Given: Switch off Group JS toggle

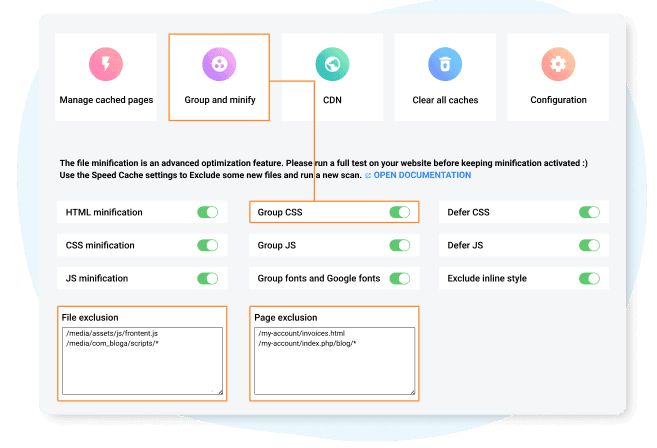Looking at the screenshot, I should tap(400, 245).
